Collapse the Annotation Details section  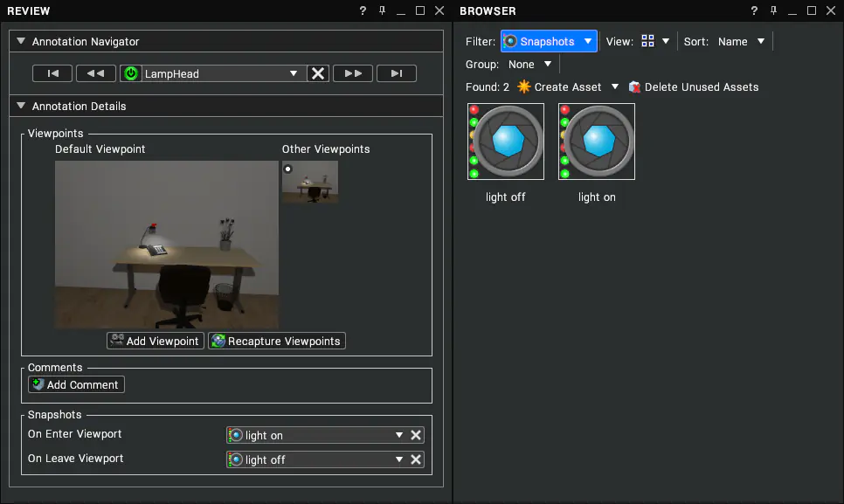pos(21,106)
